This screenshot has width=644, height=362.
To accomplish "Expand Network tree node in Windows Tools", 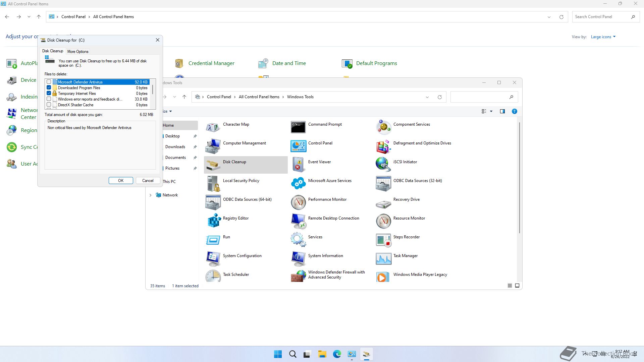I will pyautogui.click(x=150, y=195).
